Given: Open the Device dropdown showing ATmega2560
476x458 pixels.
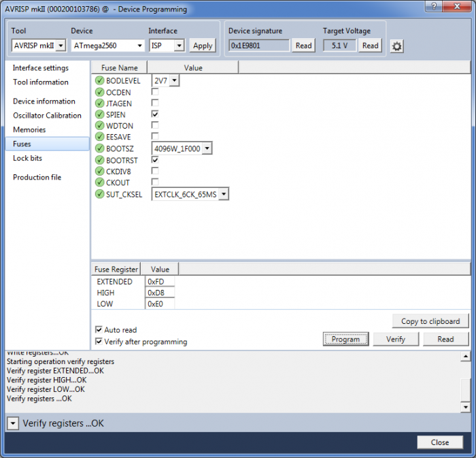Looking at the screenshot, I should [x=107, y=46].
